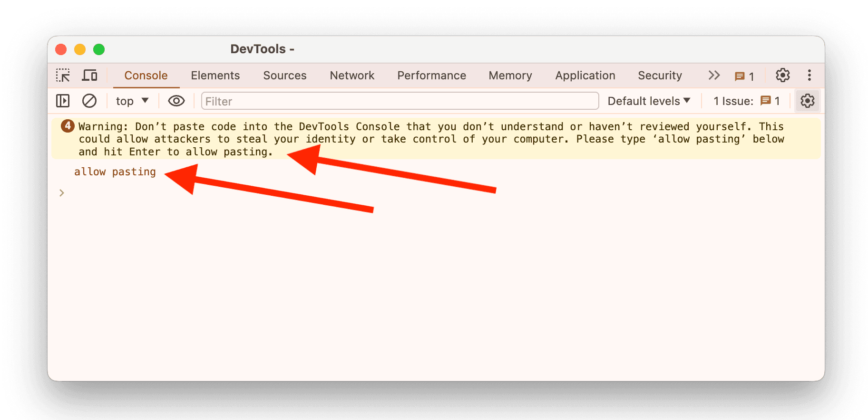Open the Security tab

(660, 76)
